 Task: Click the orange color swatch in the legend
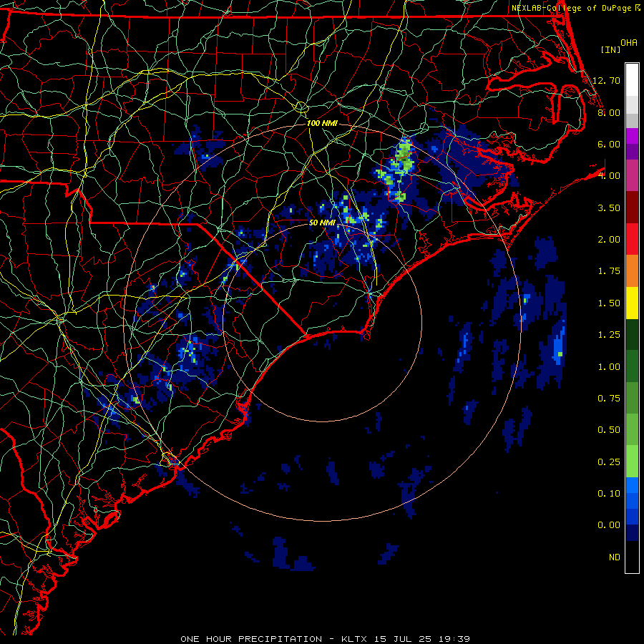632,271
